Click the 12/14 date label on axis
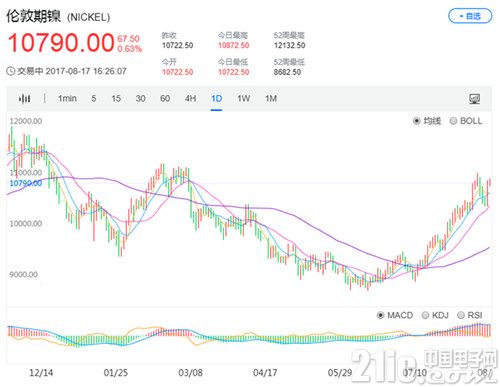 pos(41,373)
